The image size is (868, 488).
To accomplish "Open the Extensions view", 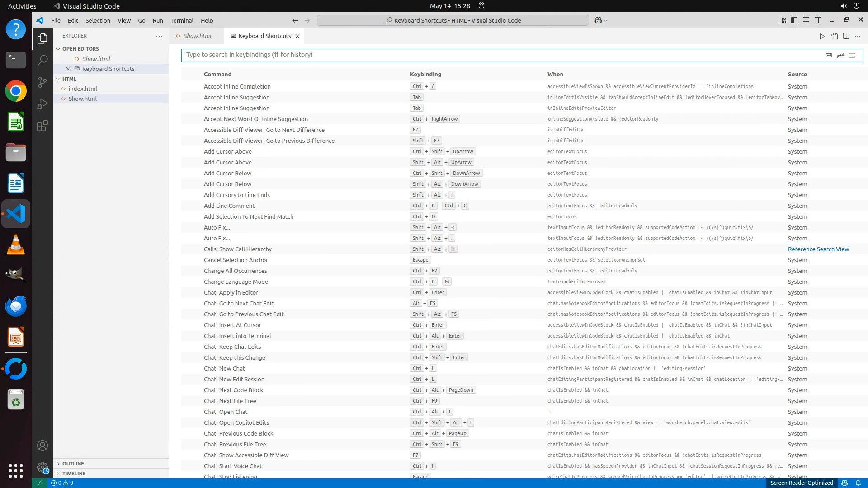I will [42, 126].
